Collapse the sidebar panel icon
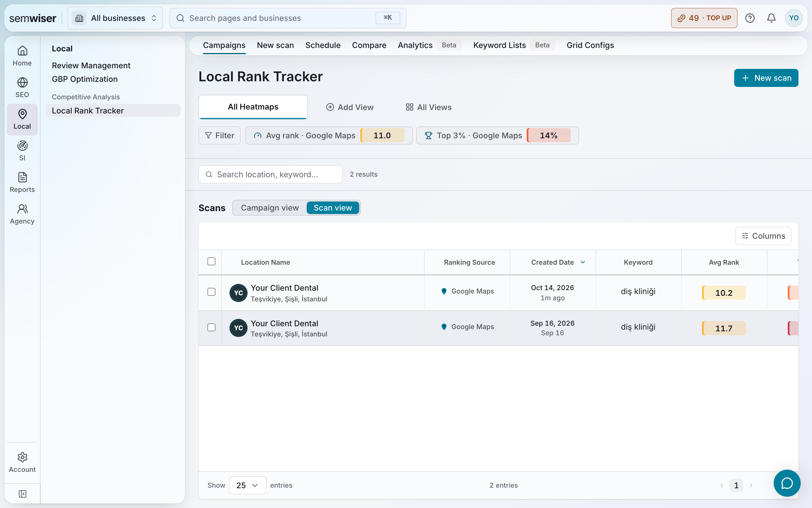The width and height of the screenshot is (812, 508). pyautogui.click(x=23, y=494)
